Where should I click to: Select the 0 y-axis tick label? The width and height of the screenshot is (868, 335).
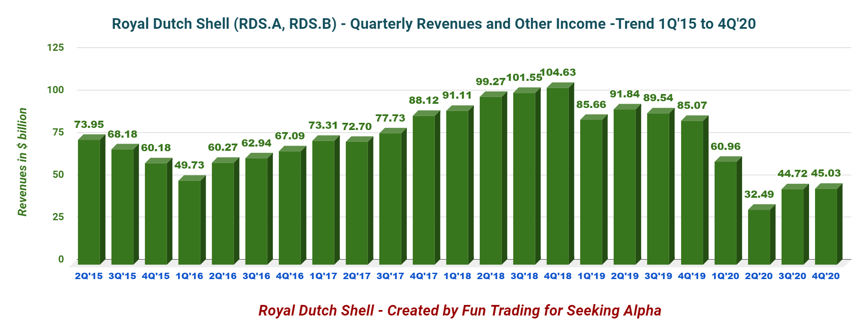[x=61, y=259]
